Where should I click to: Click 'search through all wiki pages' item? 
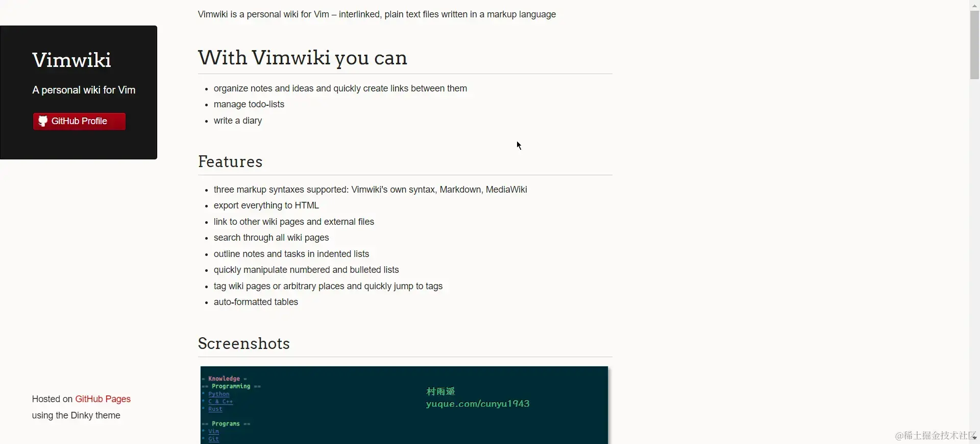pos(272,238)
